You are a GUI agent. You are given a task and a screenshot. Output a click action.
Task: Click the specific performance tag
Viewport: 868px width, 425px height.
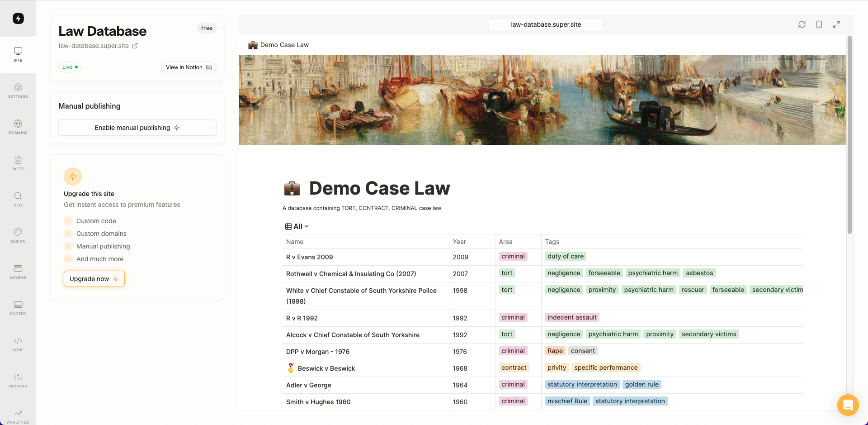point(606,368)
